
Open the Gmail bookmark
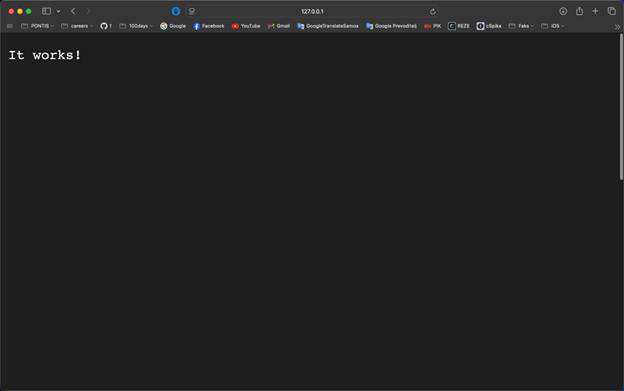click(279, 26)
